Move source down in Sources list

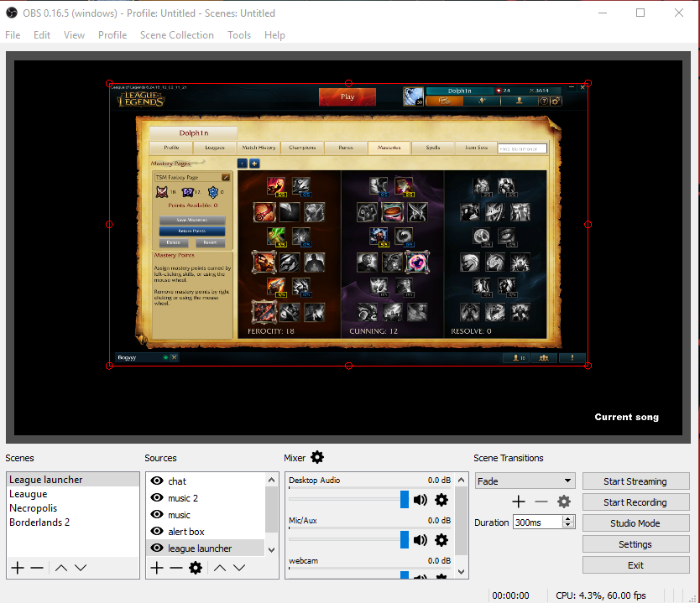(x=239, y=568)
